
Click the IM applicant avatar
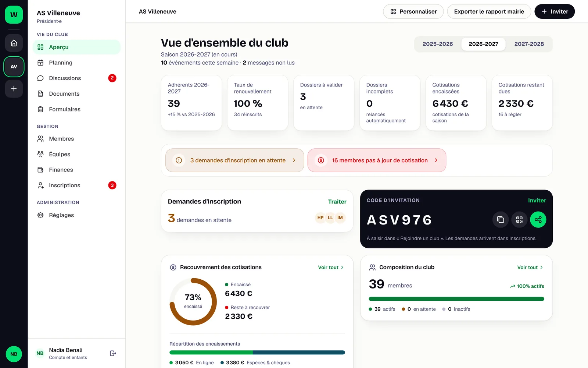(x=340, y=218)
